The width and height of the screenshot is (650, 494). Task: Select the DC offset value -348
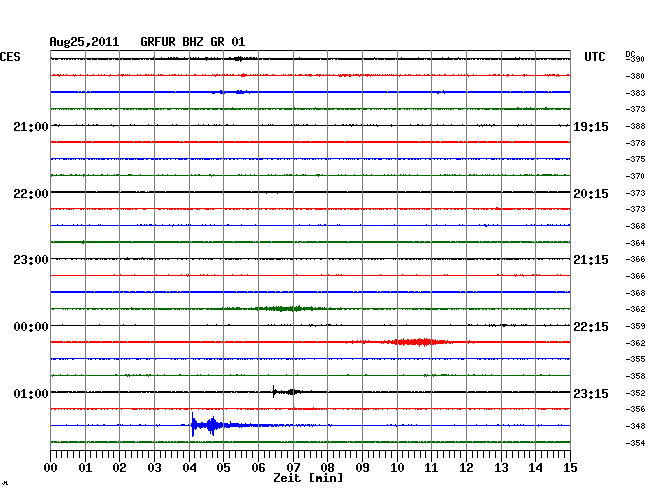[635, 426]
